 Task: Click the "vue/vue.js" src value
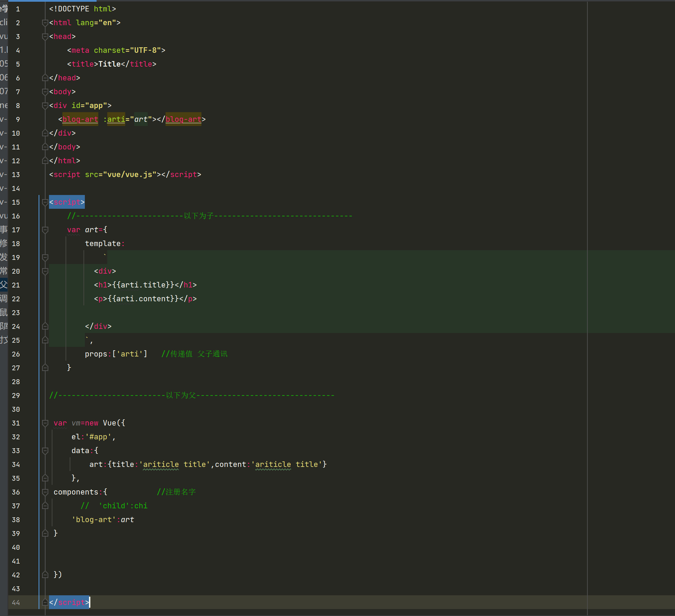pyautogui.click(x=130, y=175)
